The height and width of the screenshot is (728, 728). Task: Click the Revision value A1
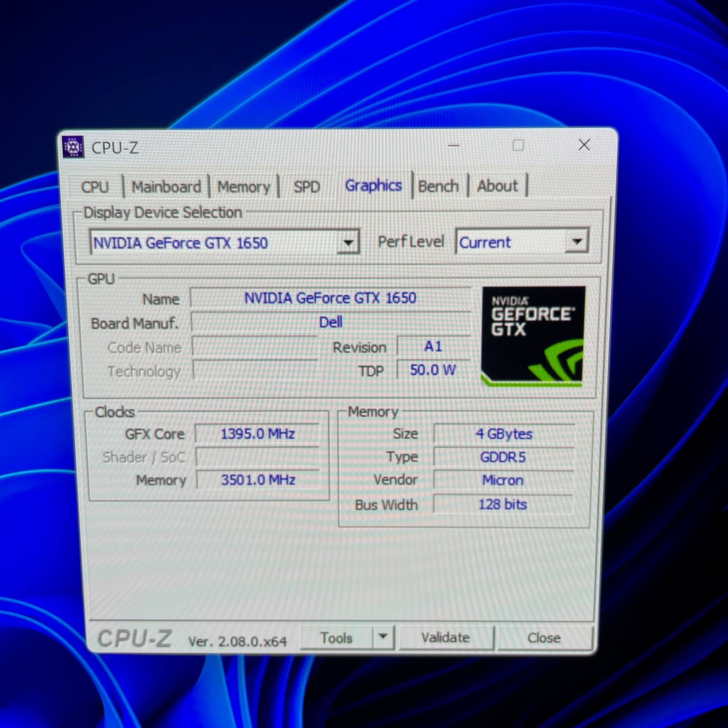[433, 346]
